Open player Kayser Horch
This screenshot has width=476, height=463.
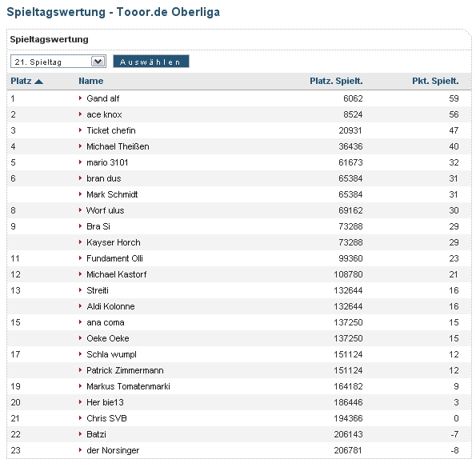pyautogui.click(x=114, y=242)
